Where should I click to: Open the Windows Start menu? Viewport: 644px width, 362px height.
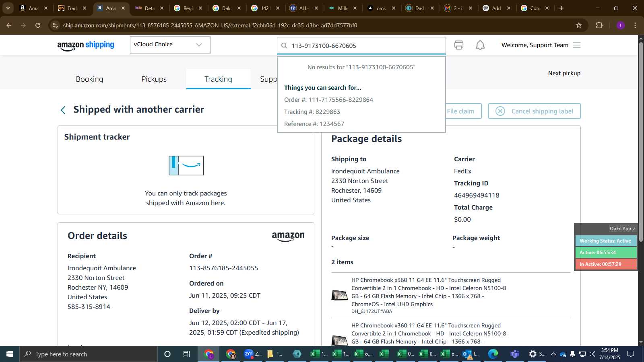[10, 354]
